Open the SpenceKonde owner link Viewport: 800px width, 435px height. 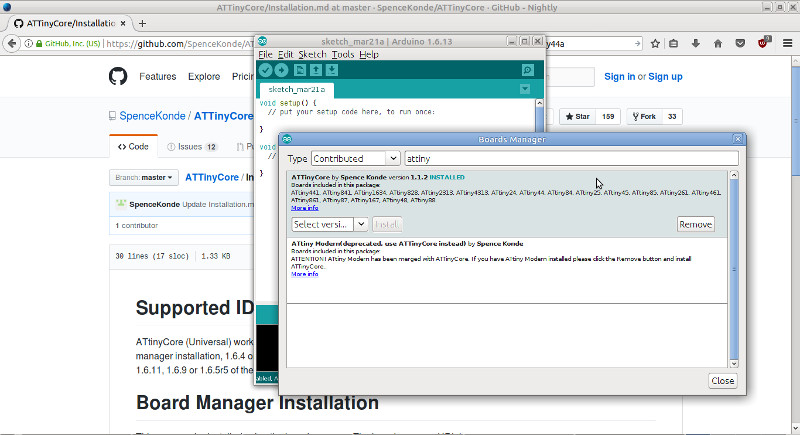[x=152, y=116]
